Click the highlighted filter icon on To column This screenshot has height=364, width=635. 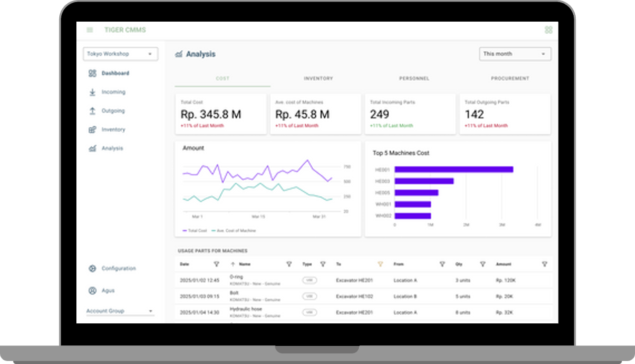pyautogui.click(x=380, y=264)
